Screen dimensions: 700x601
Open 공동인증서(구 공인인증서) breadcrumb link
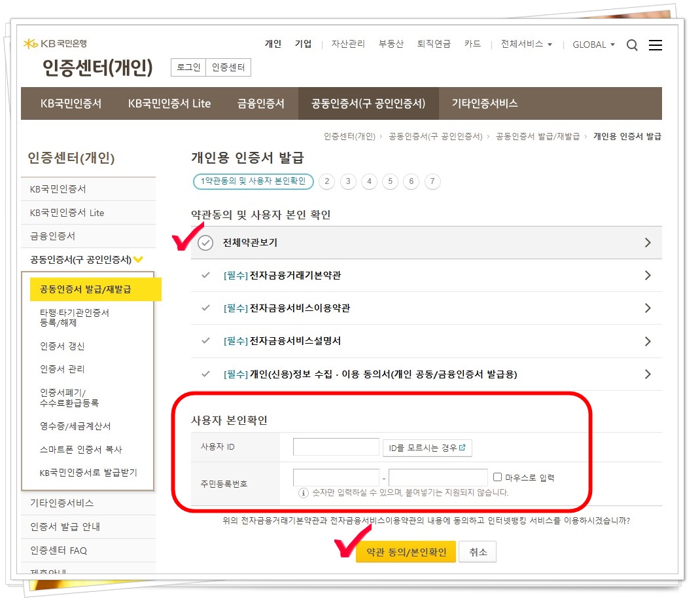435,136
